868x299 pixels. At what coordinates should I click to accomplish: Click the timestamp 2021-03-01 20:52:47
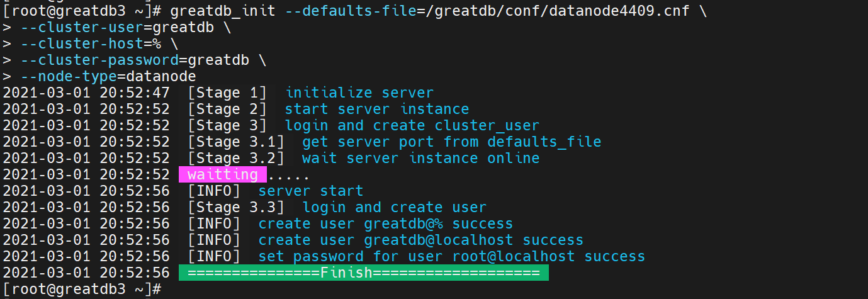click(86, 93)
